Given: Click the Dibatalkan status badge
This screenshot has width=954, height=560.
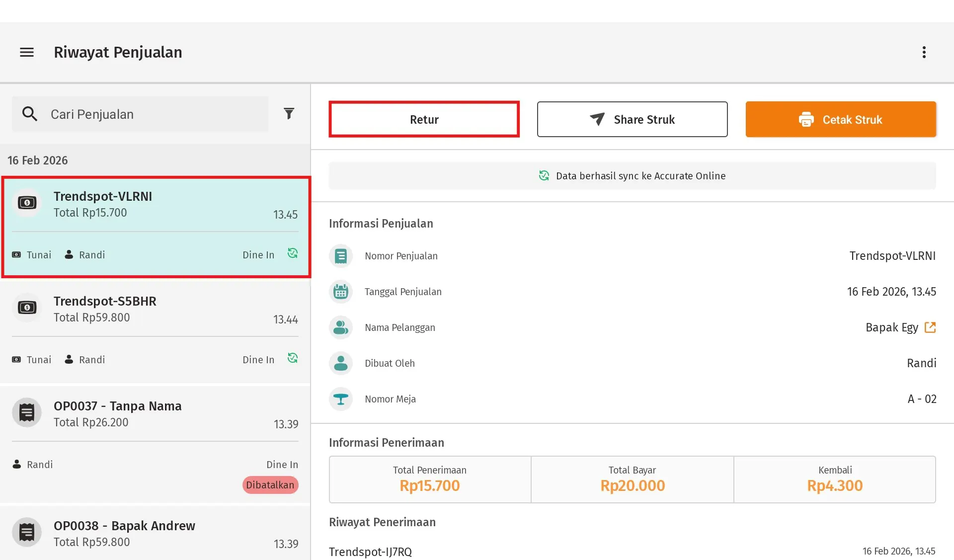Looking at the screenshot, I should (x=270, y=485).
